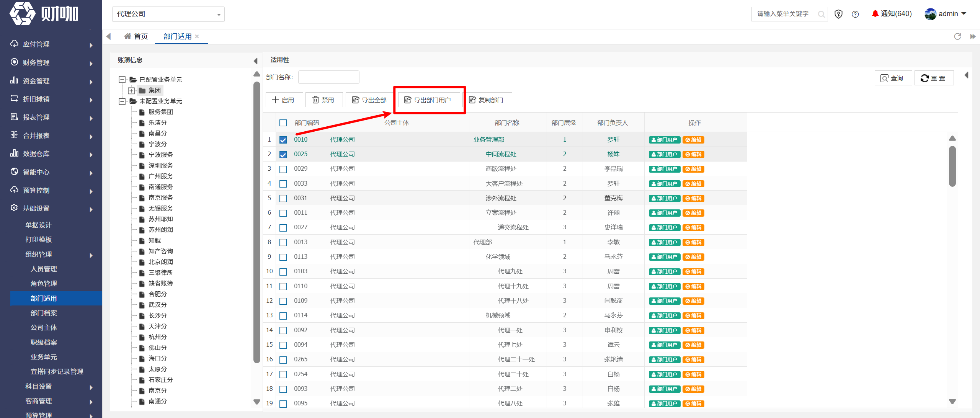Expand the 集团 tree node
Screen dimensions: 980x418
click(131, 91)
